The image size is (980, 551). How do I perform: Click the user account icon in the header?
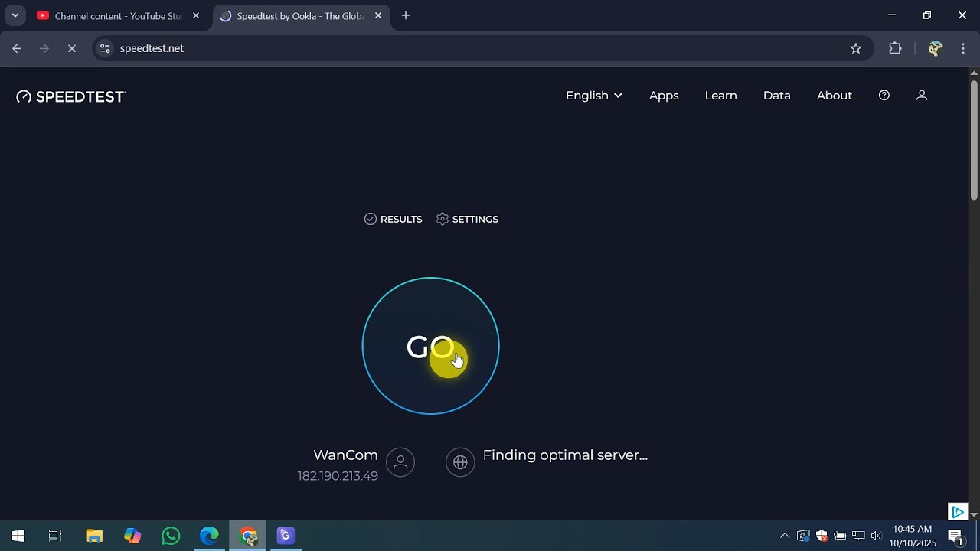pos(922,96)
